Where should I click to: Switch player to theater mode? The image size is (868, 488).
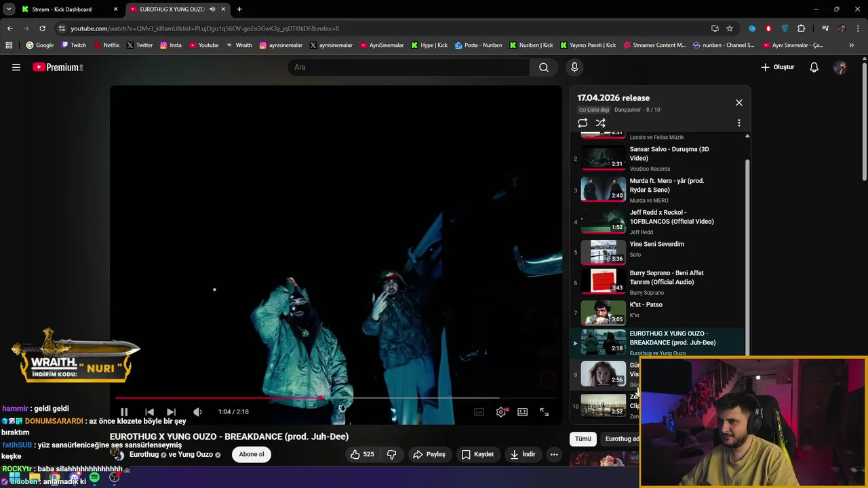(522, 412)
